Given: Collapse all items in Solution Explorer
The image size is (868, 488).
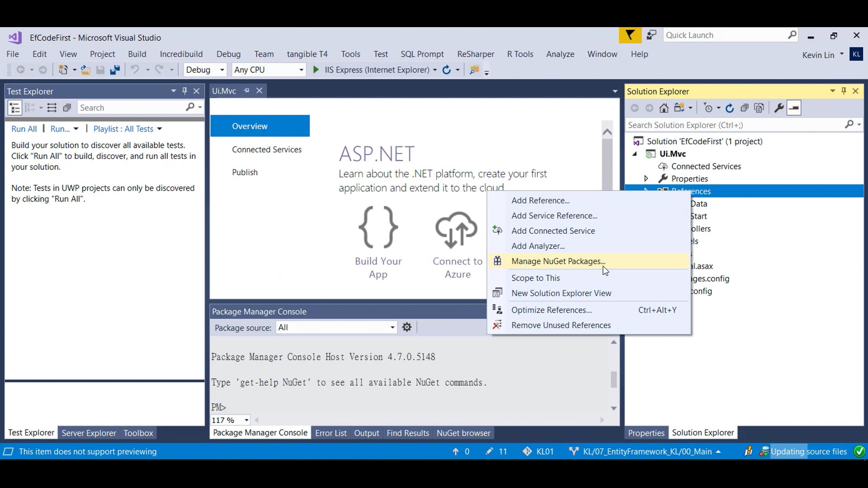Looking at the screenshot, I should click(744, 108).
